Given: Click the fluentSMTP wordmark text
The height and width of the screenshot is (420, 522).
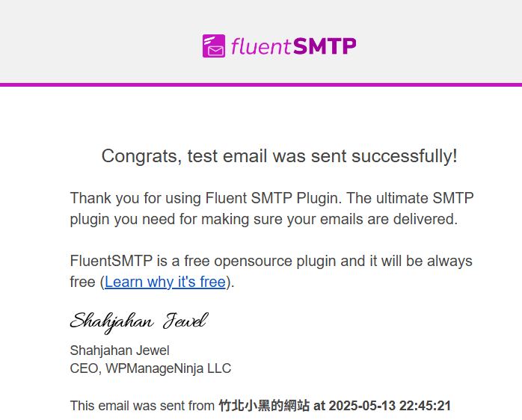Looking at the screenshot, I should pos(294,46).
